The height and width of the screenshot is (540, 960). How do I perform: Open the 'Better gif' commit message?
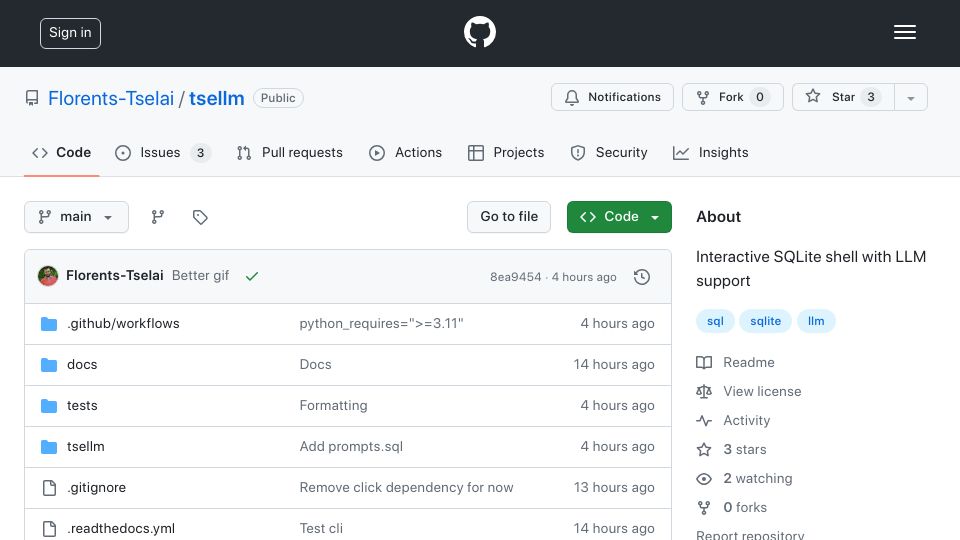coord(200,276)
